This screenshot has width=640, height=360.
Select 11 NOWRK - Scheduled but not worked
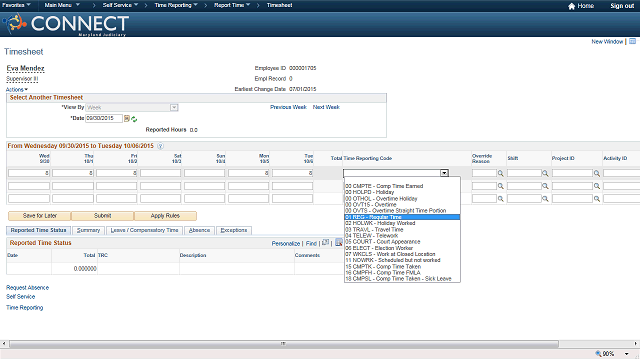coord(402,260)
